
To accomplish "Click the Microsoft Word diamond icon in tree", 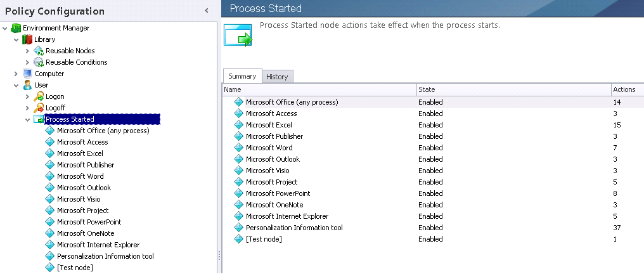I will click(49, 176).
